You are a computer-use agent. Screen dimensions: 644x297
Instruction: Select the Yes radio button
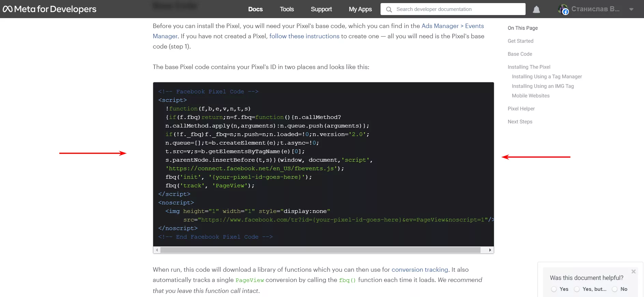point(554,289)
